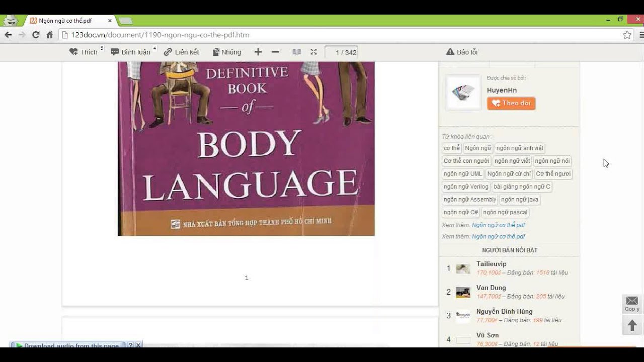Screen dimensions: 644x362
Task: Open Bình luận comments
Action: point(131,52)
